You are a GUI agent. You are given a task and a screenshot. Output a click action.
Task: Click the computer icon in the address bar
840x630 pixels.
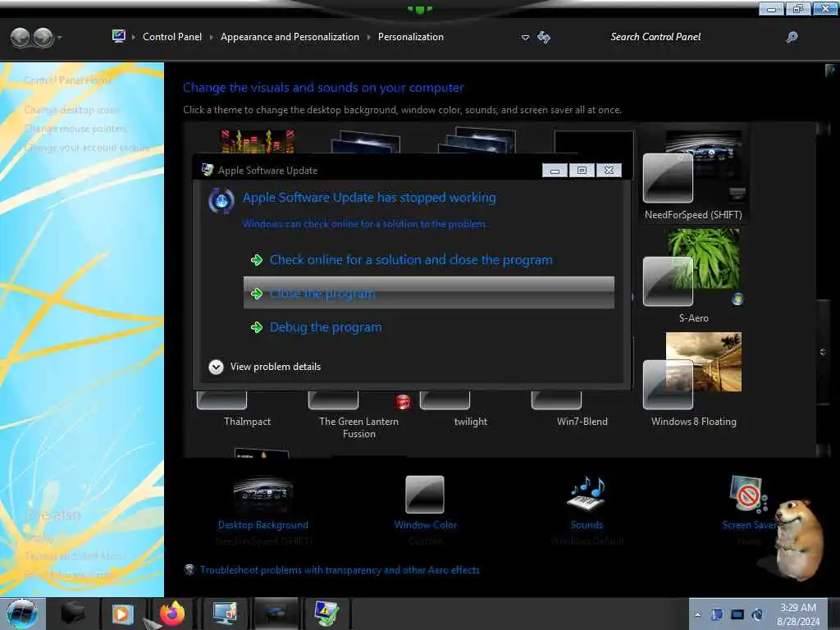pos(118,36)
